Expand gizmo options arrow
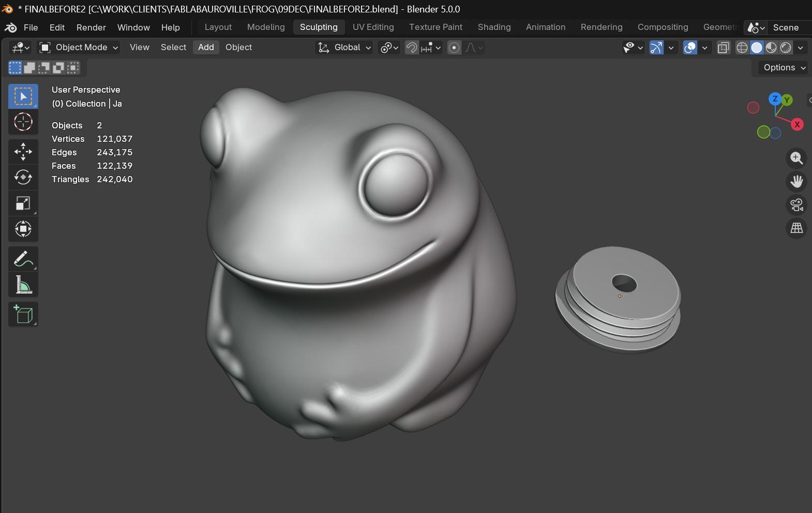The image size is (812, 513). tap(671, 48)
